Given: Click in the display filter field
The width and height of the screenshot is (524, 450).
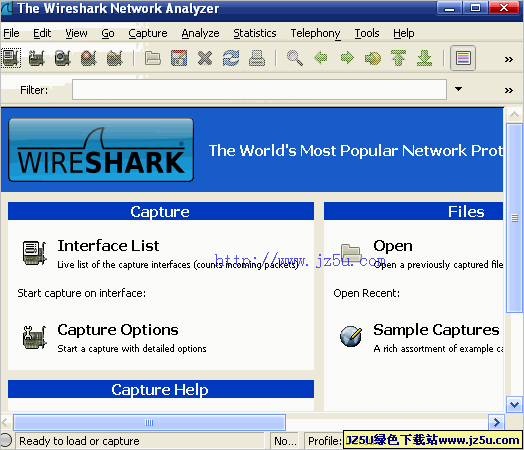Looking at the screenshot, I should [259, 90].
